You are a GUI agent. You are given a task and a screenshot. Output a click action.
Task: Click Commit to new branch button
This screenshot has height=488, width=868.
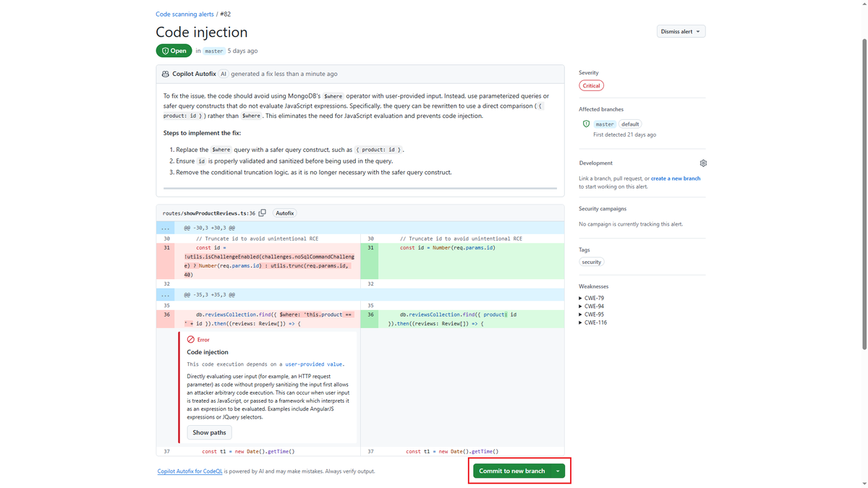click(x=512, y=471)
